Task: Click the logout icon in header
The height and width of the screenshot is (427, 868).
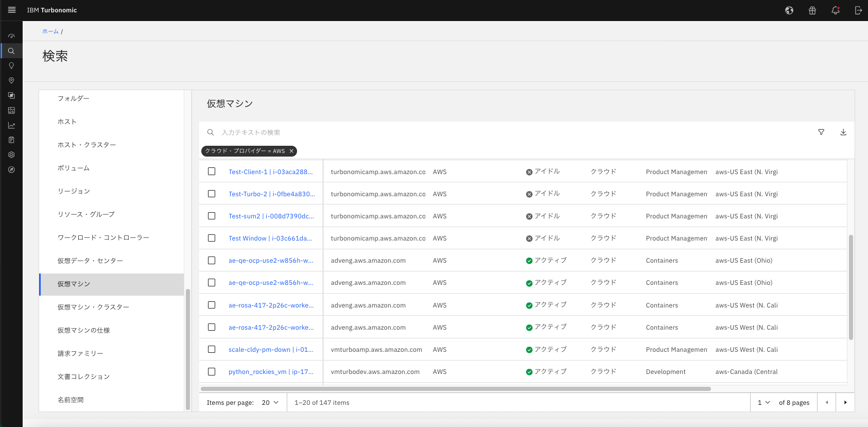Action: point(858,10)
